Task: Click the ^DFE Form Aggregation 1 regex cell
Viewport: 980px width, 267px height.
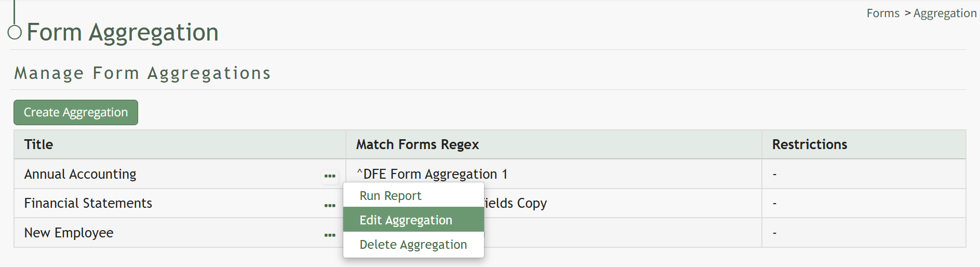Action: pos(432,174)
